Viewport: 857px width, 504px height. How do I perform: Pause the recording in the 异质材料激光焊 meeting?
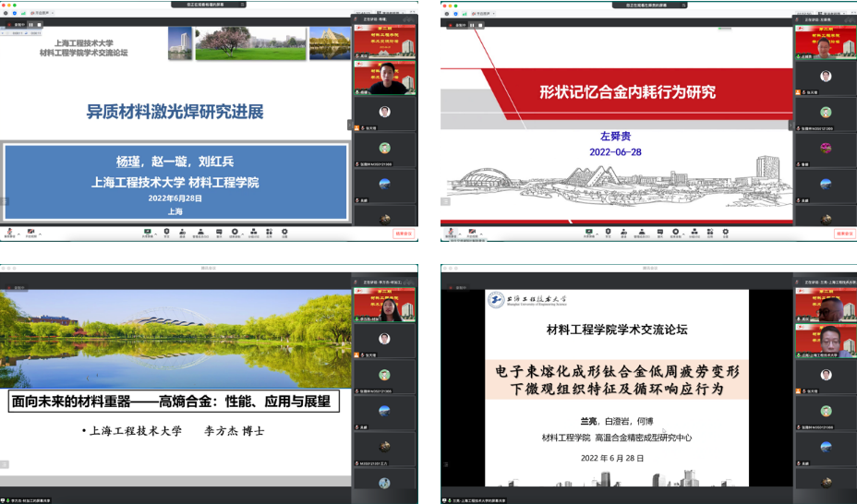[30, 25]
